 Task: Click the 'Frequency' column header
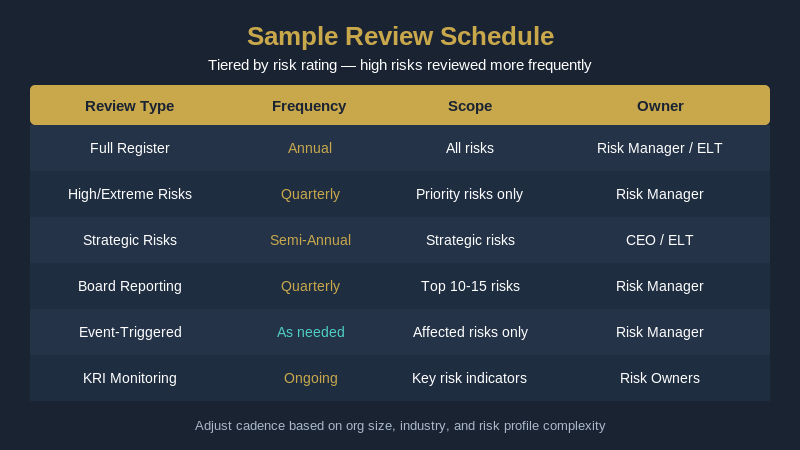pyautogui.click(x=309, y=106)
